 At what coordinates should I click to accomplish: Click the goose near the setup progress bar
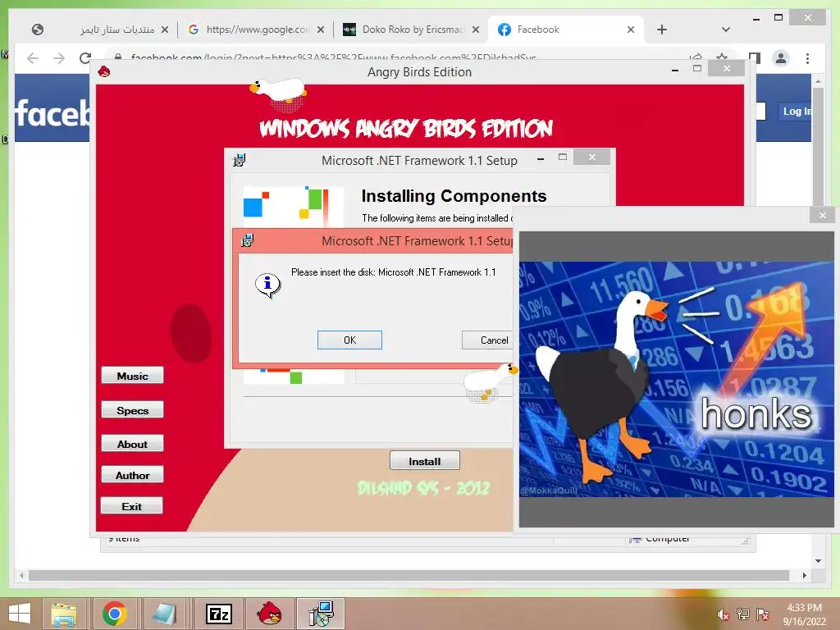pos(491,382)
